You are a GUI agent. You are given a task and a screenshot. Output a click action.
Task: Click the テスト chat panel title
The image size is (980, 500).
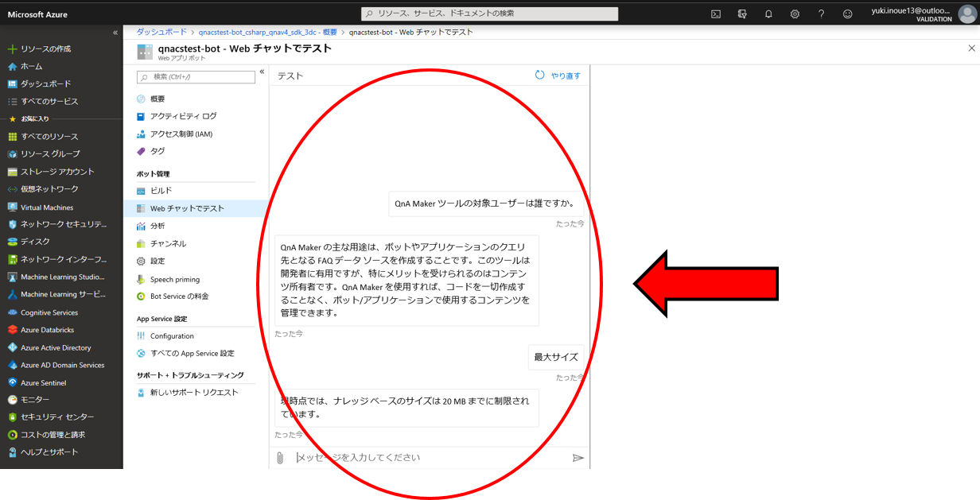(x=290, y=76)
